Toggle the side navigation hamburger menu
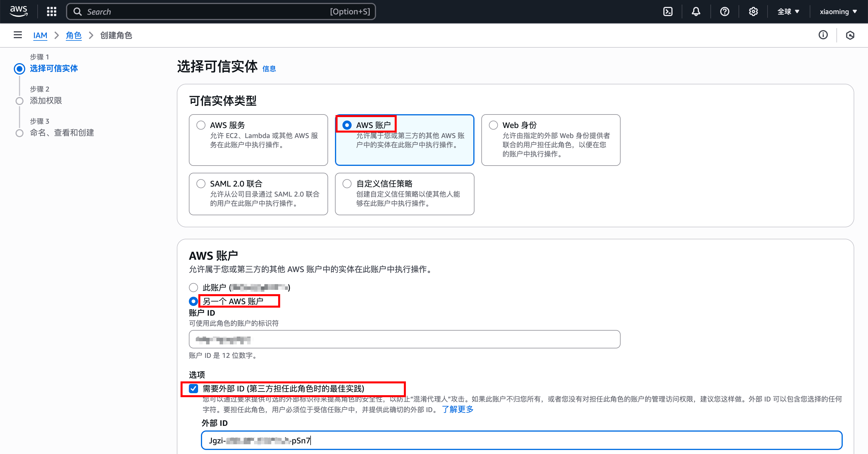 click(18, 35)
